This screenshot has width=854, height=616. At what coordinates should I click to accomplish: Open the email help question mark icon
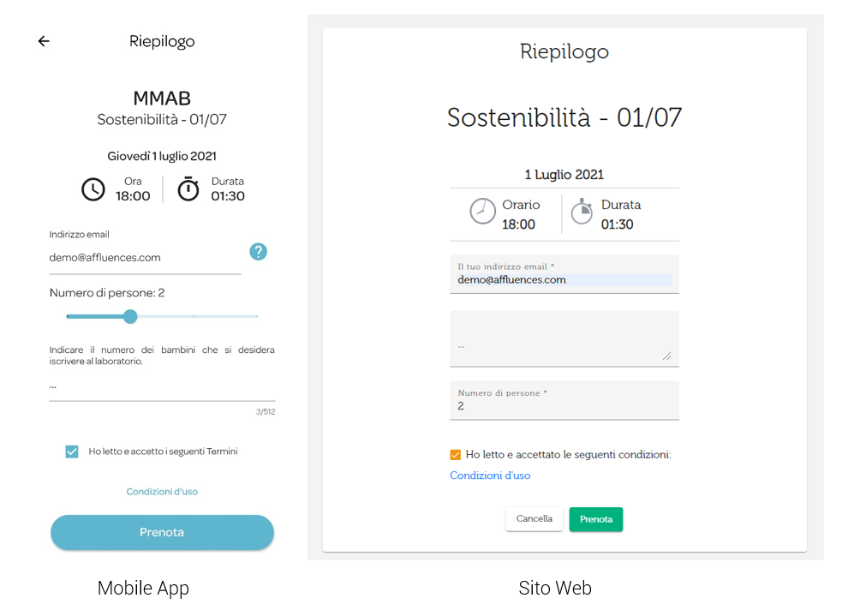258,252
